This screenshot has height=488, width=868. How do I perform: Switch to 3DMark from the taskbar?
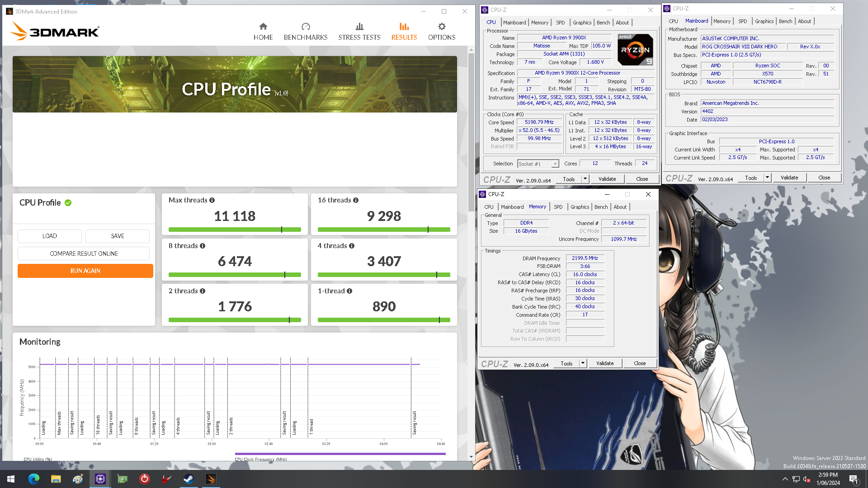click(x=211, y=479)
